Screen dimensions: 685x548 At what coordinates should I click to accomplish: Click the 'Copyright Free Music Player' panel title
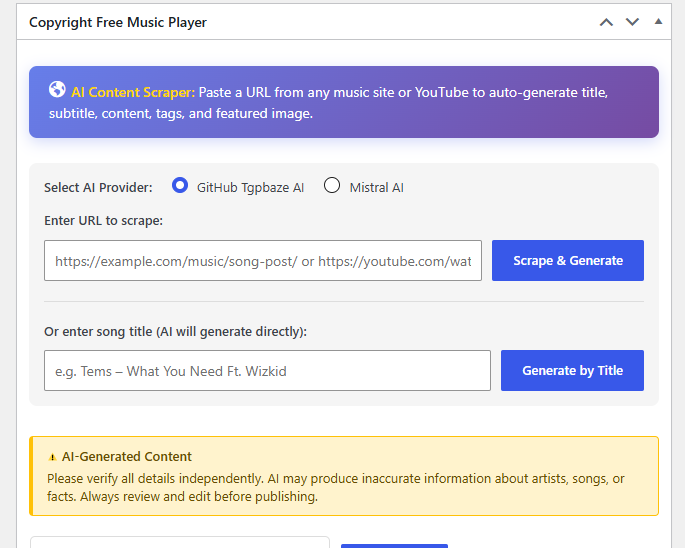118,22
